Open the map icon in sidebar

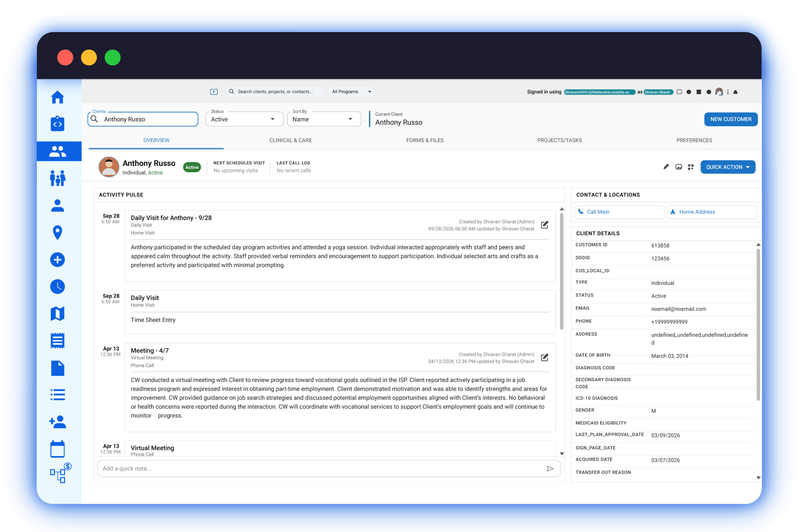(x=57, y=314)
